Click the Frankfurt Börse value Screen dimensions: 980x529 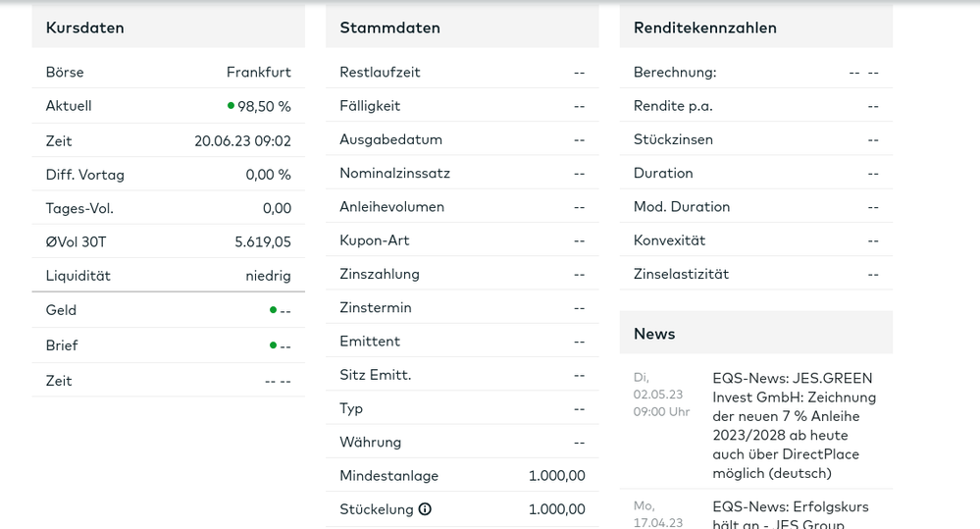[259, 72]
